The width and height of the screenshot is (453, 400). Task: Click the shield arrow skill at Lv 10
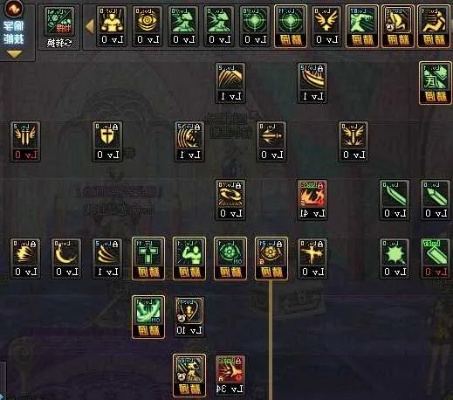189,317
